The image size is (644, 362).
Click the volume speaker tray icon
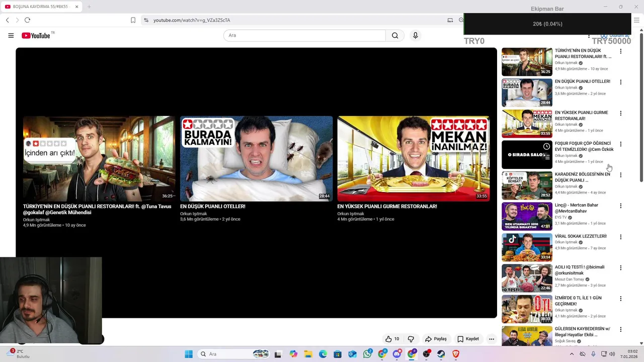[612, 354]
